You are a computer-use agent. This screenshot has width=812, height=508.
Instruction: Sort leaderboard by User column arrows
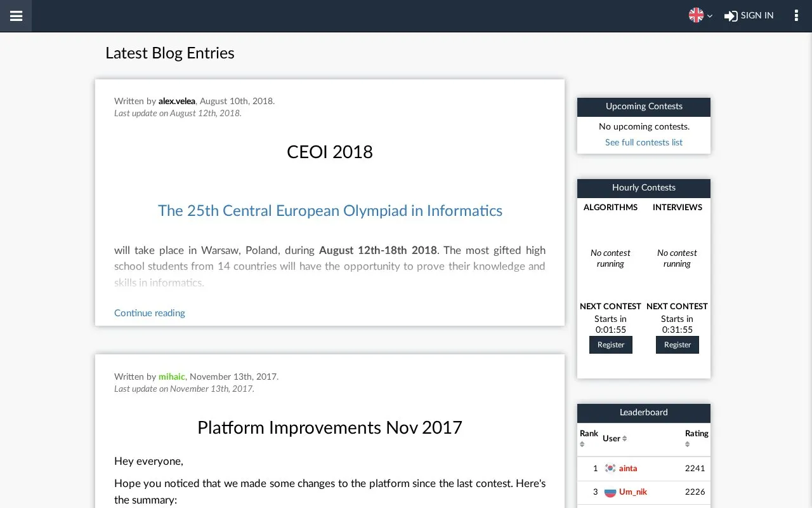[624, 439]
